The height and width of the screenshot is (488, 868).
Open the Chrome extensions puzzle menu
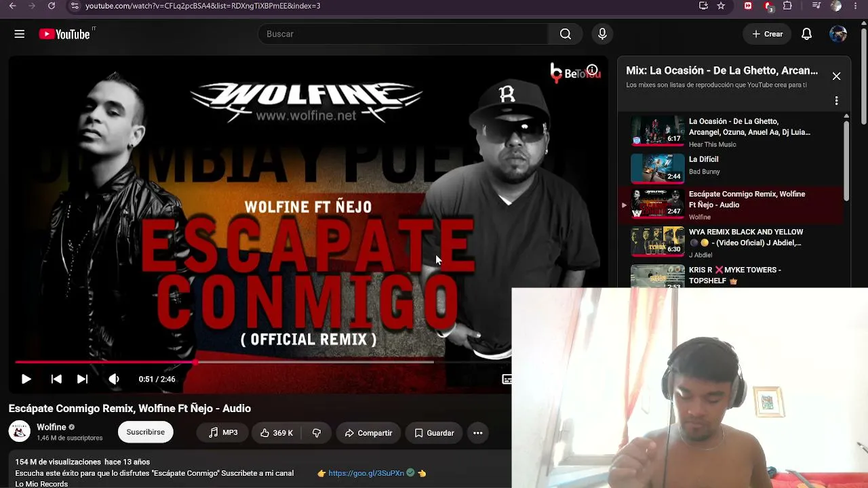pos(787,6)
